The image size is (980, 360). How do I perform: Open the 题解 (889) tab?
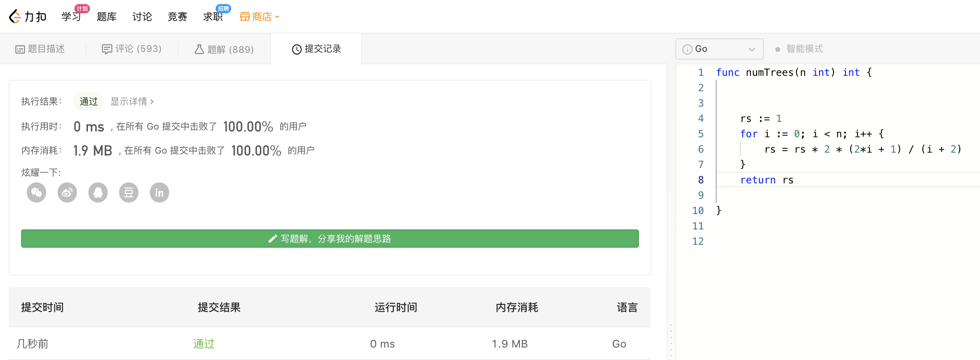tap(224, 49)
